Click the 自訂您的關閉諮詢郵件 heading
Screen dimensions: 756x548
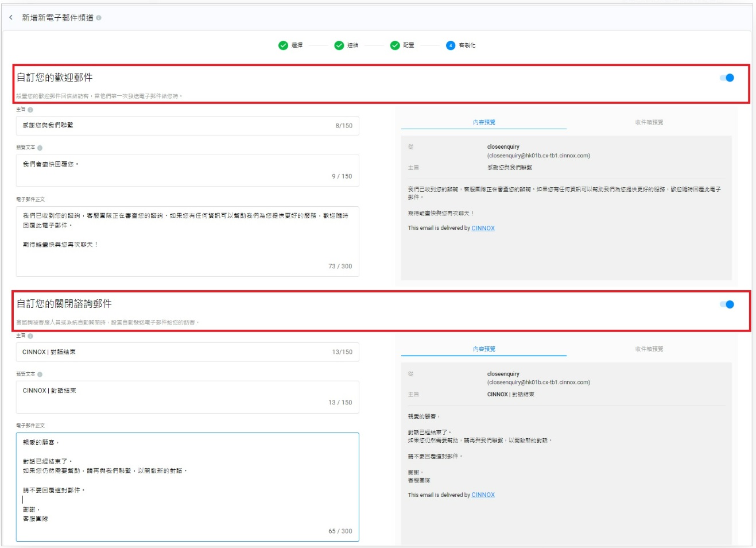pyautogui.click(x=64, y=304)
